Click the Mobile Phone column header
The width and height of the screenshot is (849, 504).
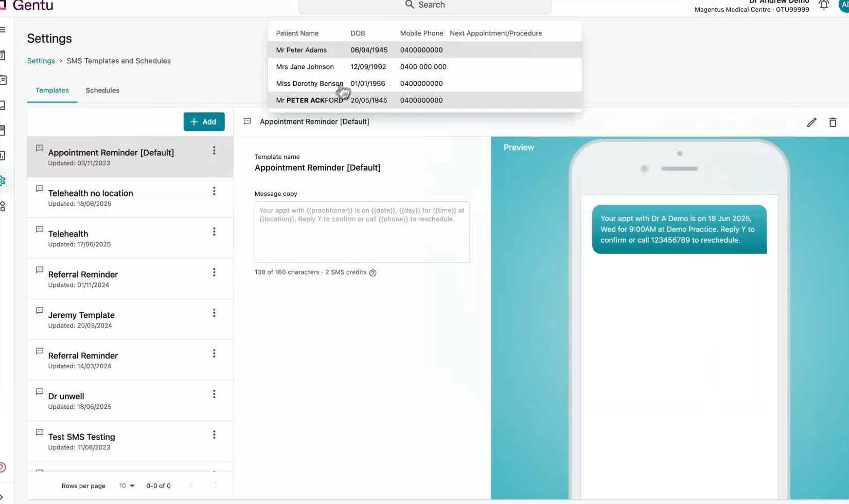coord(421,33)
